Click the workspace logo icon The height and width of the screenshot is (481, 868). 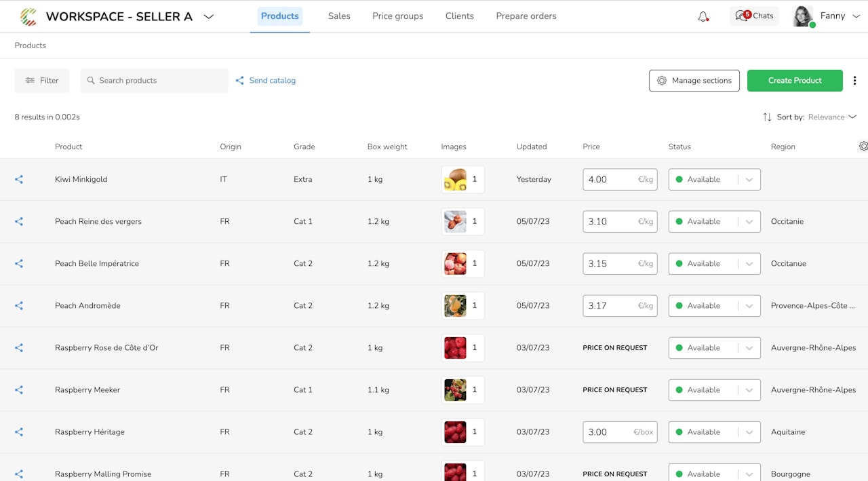point(28,16)
